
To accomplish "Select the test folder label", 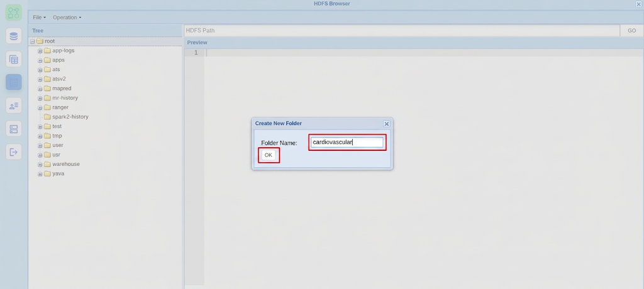I will click(57, 126).
